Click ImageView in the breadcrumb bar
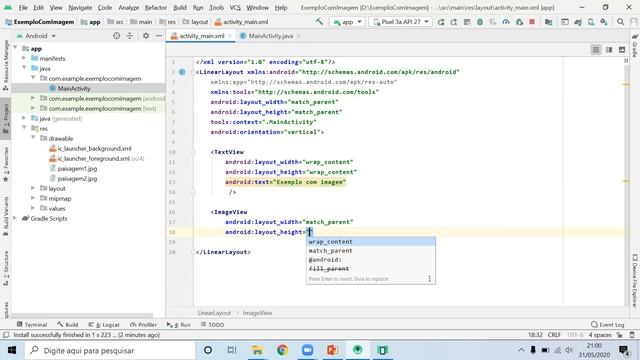The image size is (640, 360). (x=257, y=313)
